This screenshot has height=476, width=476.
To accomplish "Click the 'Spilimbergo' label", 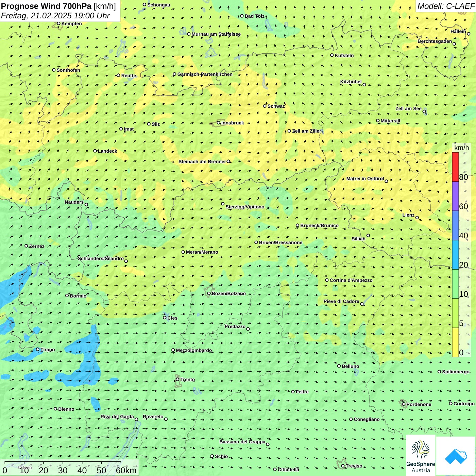I will 456,372.
